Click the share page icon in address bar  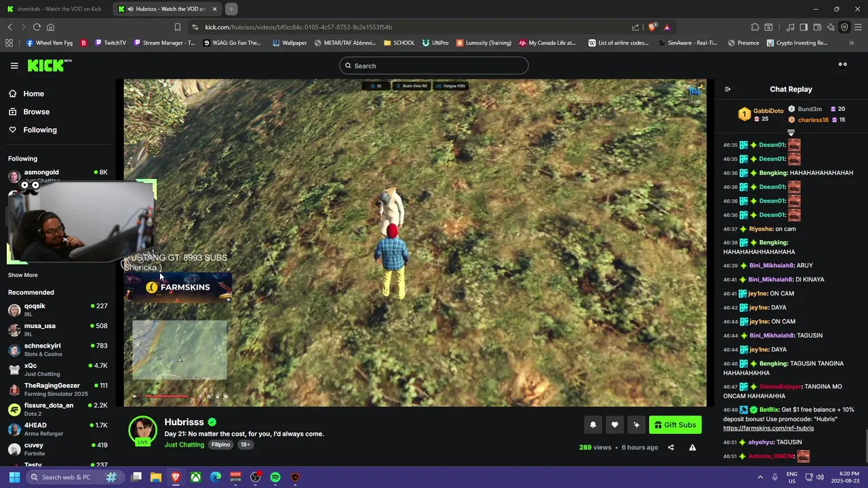pyautogui.click(x=635, y=27)
